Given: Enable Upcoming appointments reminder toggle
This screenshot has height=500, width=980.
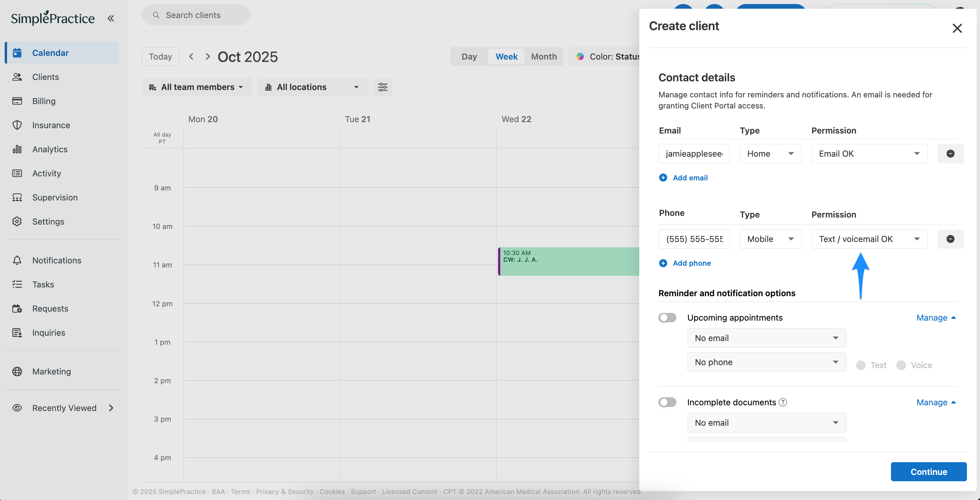Looking at the screenshot, I should tap(667, 318).
